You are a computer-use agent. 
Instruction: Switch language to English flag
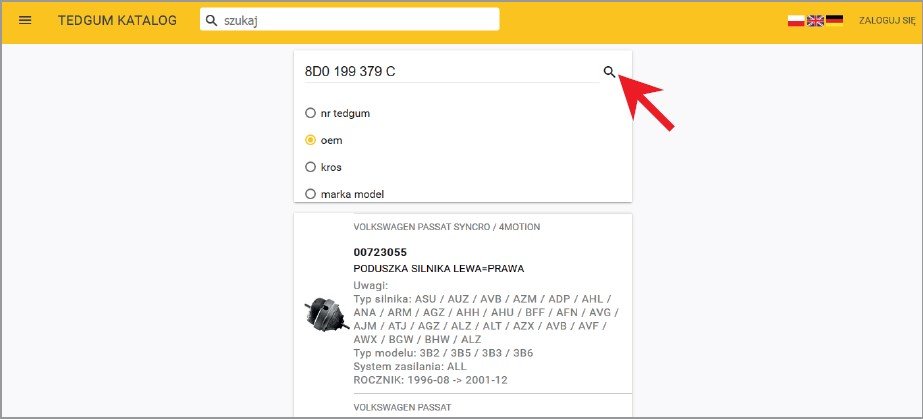(x=815, y=21)
